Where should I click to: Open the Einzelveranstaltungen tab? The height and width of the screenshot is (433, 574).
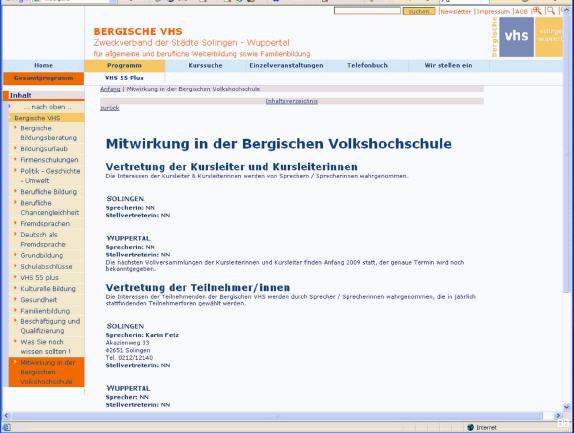point(286,66)
